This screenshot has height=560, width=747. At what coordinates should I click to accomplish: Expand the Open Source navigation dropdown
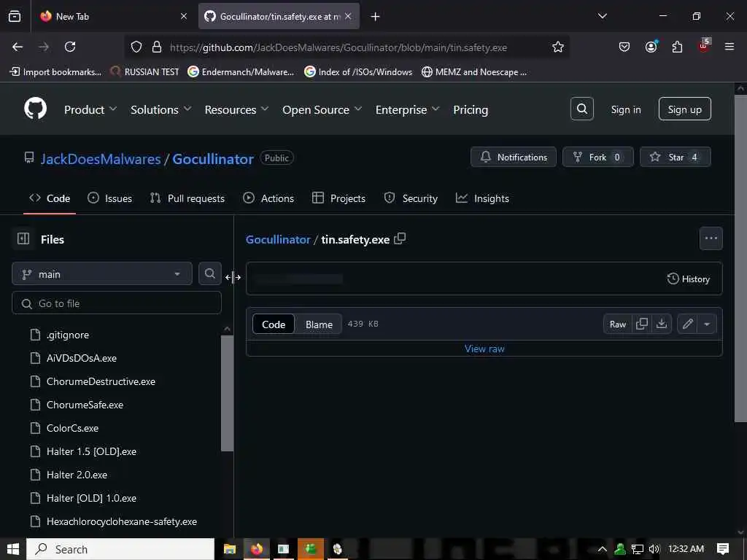pyautogui.click(x=322, y=109)
